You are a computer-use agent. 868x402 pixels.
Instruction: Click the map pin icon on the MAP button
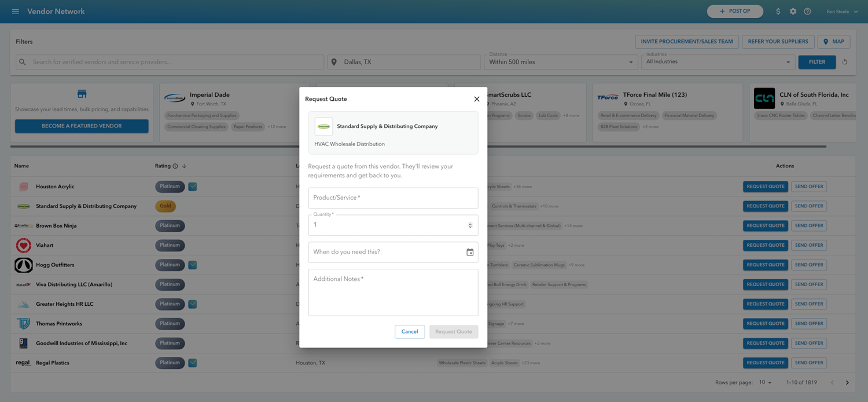point(824,41)
